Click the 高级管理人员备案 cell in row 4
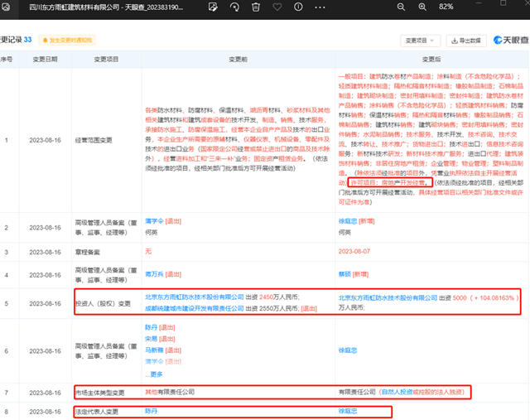The height and width of the screenshot is (420, 530). (x=106, y=275)
